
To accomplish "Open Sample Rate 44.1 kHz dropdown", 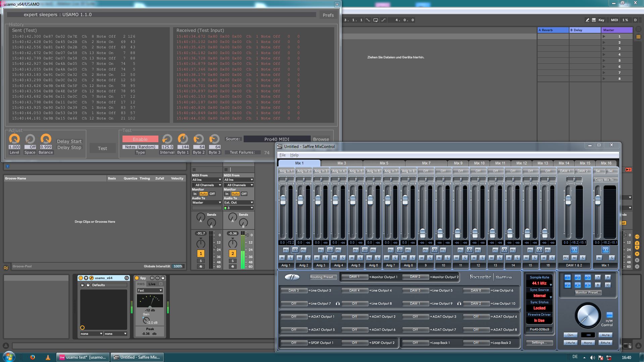I will pyautogui.click(x=539, y=283).
